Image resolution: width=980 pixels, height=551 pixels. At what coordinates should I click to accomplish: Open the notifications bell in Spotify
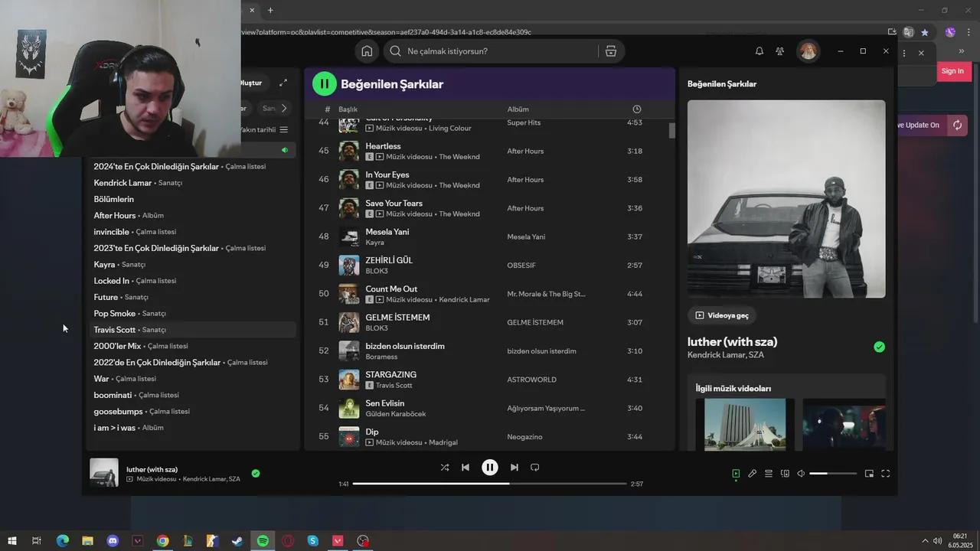tap(759, 51)
